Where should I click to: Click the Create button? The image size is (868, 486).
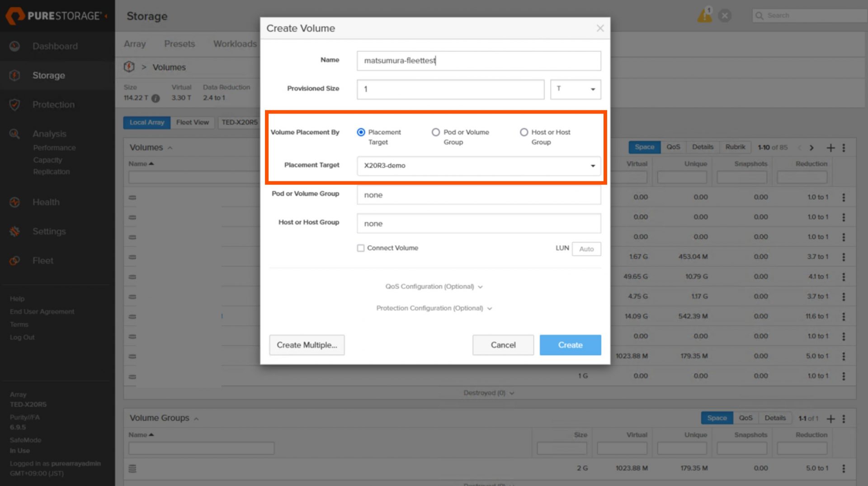(x=570, y=345)
